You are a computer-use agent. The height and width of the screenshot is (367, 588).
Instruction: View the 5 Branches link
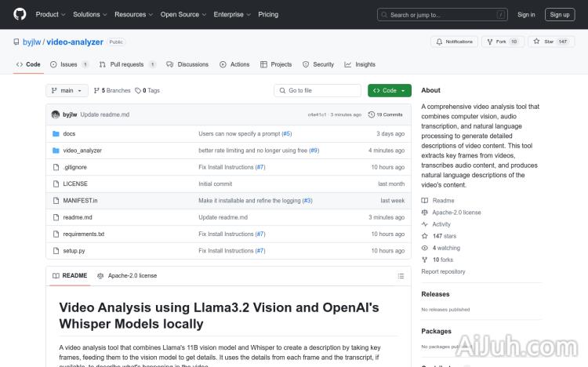(112, 90)
